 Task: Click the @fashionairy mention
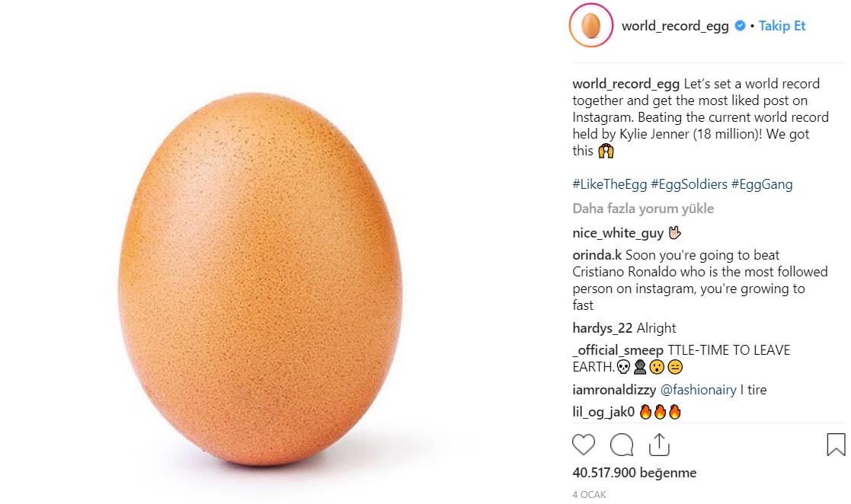coord(698,390)
